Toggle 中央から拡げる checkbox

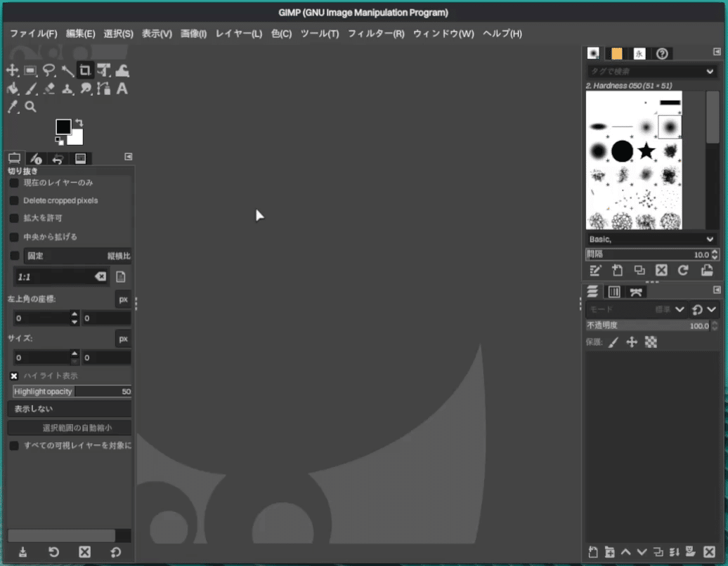(x=14, y=238)
